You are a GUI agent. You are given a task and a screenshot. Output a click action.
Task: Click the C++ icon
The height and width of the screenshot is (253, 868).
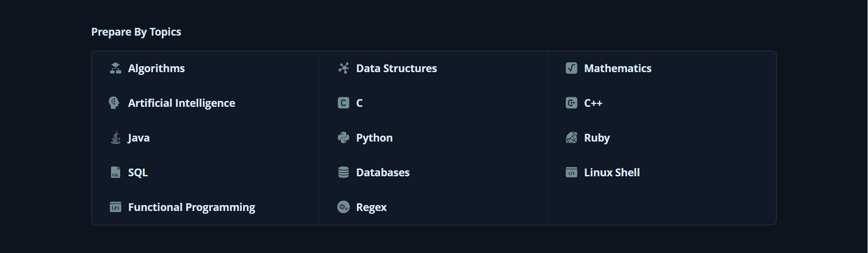click(571, 103)
